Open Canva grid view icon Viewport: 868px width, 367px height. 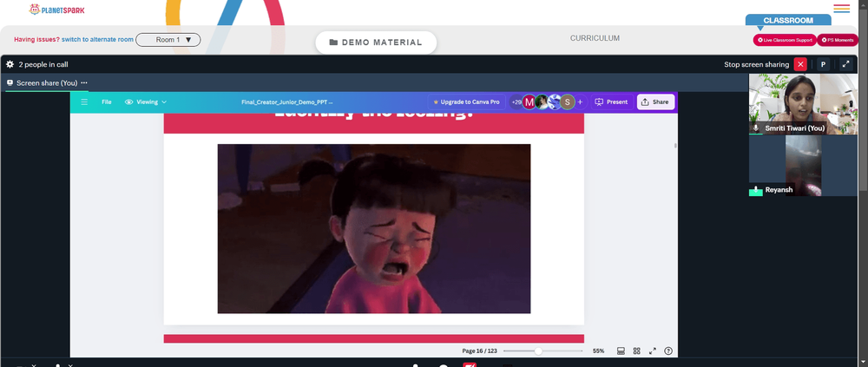tap(636, 351)
